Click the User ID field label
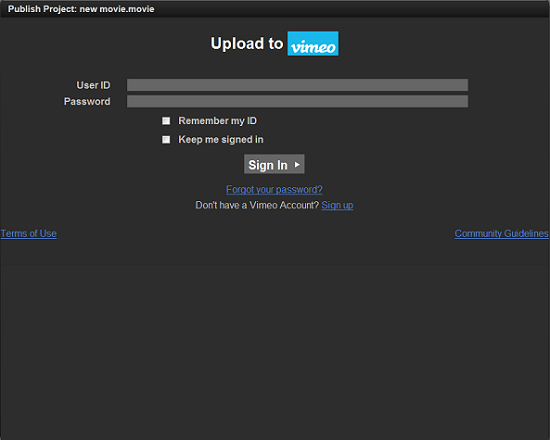Image resolution: width=550 pixels, height=440 pixels. coord(93,85)
